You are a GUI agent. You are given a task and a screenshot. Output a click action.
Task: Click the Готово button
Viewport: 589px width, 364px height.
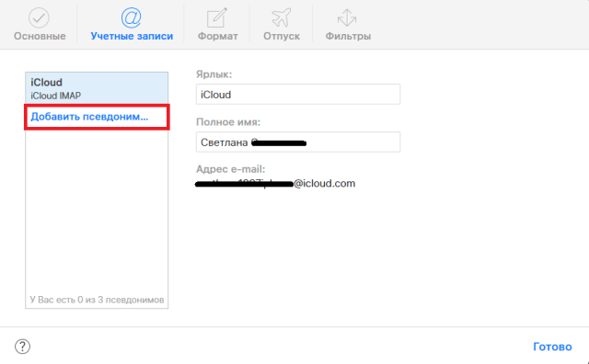552,347
